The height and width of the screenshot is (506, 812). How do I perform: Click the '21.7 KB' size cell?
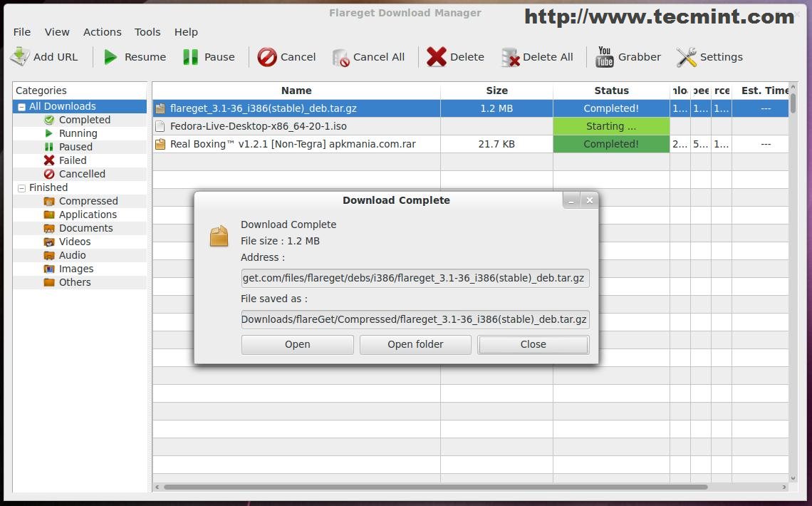(496, 144)
